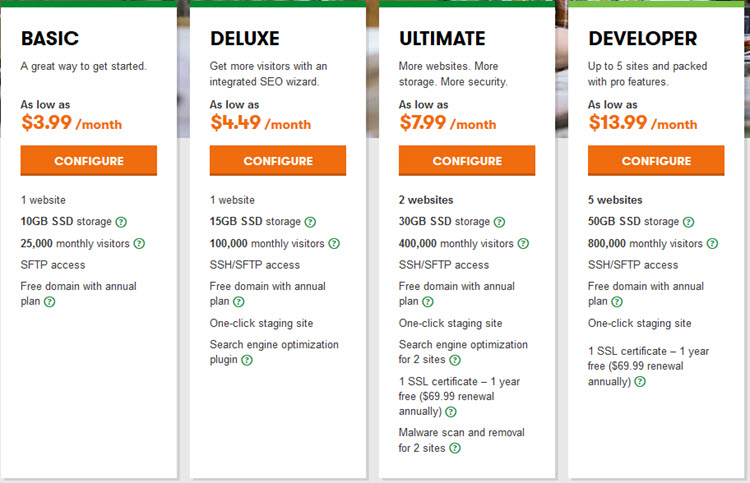The image size is (750, 483).
Task: Open help icon beside Malware scan for 2 sites
Action: click(455, 448)
